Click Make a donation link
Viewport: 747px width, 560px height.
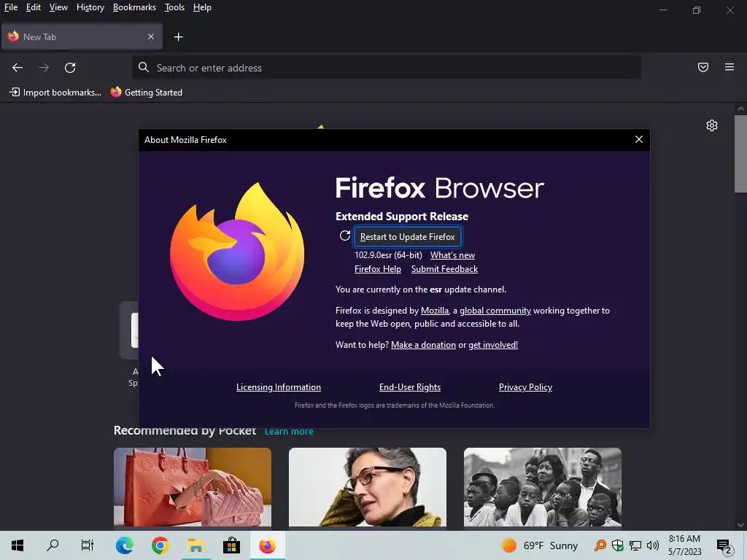pyautogui.click(x=423, y=345)
